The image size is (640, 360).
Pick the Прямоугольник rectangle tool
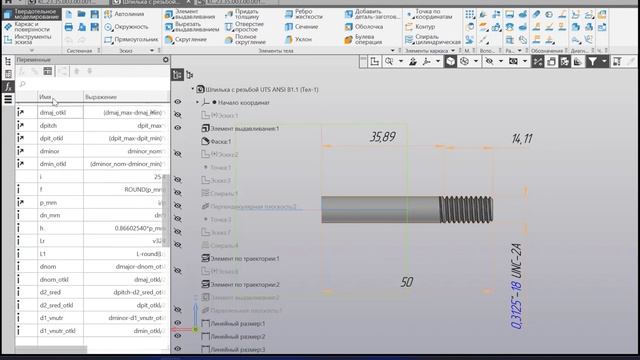131,40
